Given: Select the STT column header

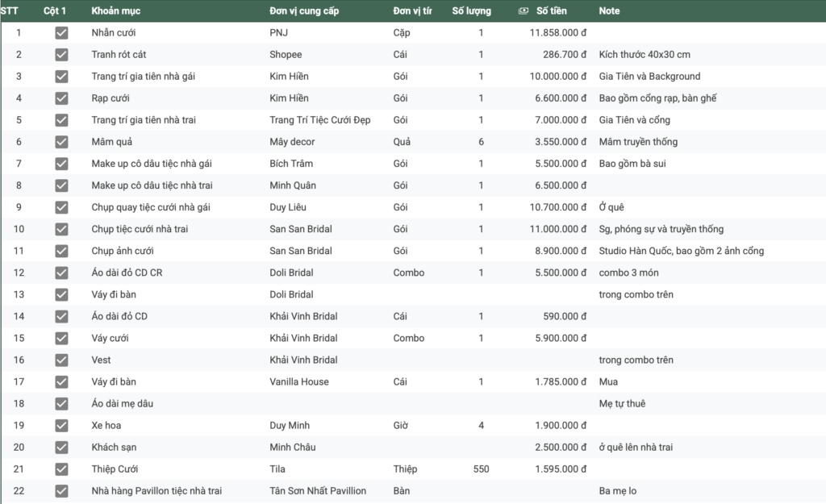Looking at the screenshot, I should click(x=9, y=10).
